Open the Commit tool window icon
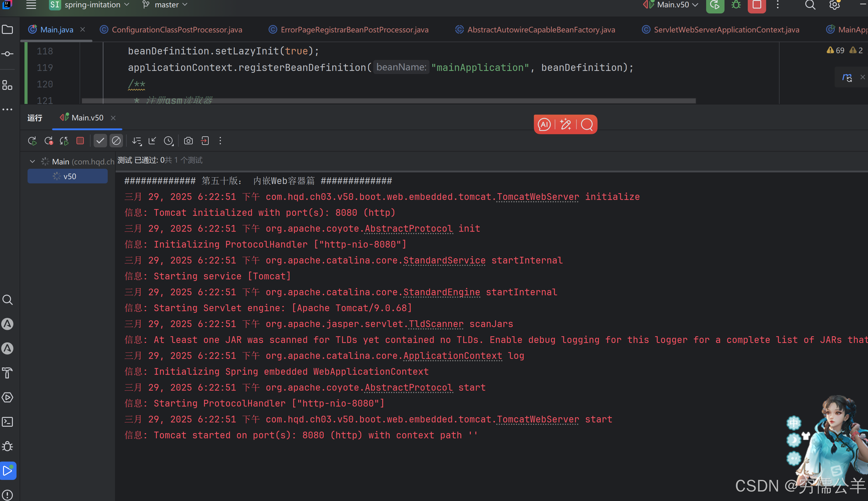Image resolution: width=868 pixels, height=501 pixels. click(x=7, y=54)
